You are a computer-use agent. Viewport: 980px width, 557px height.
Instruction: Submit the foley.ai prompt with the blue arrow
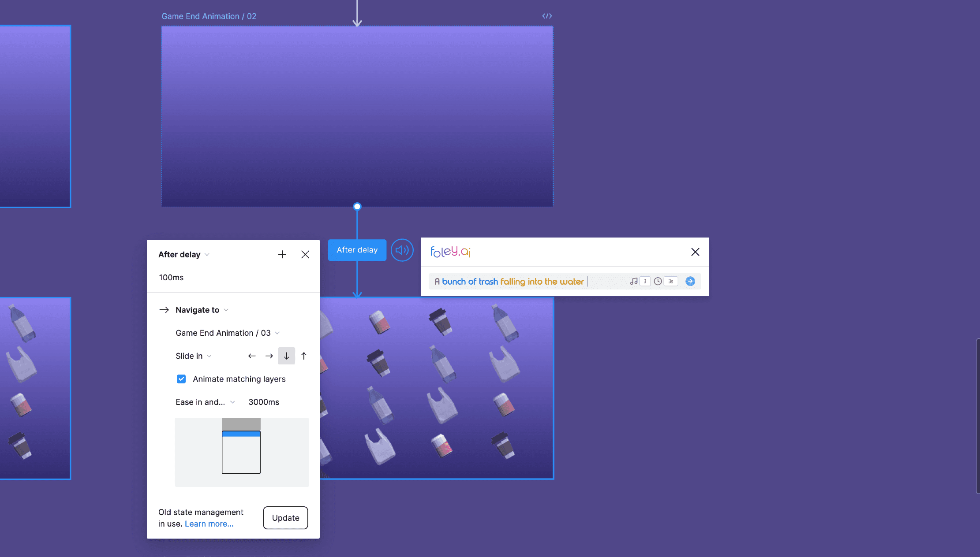tap(690, 281)
